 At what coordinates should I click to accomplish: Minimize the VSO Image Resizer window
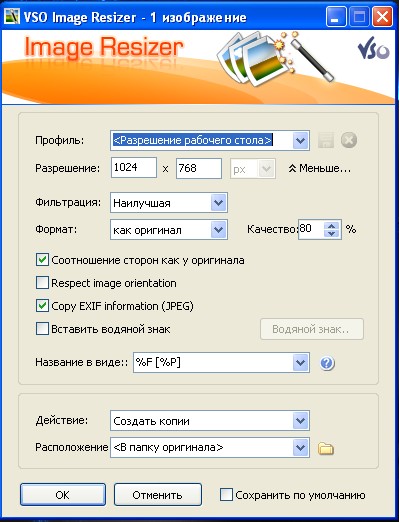pos(336,17)
